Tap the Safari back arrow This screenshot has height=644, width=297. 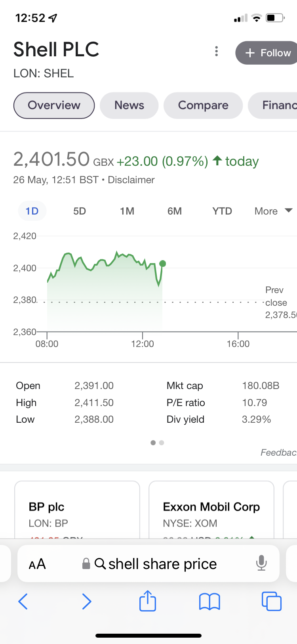[23, 601]
